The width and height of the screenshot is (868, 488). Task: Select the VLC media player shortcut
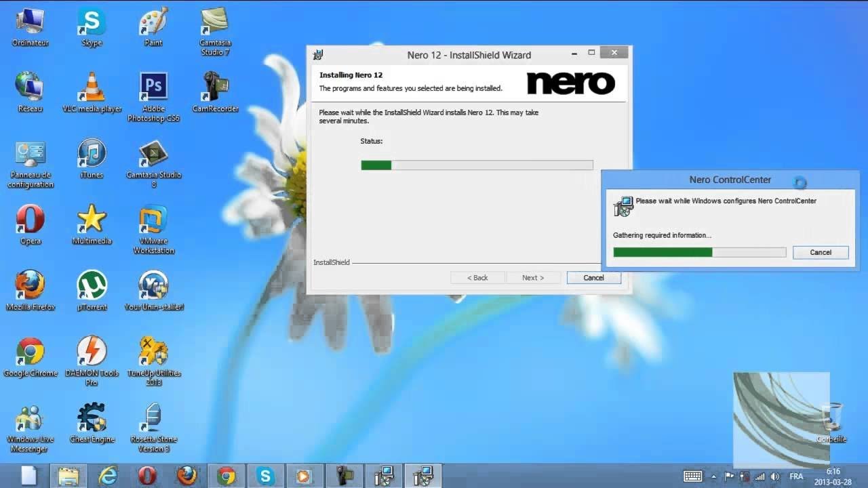(92, 92)
